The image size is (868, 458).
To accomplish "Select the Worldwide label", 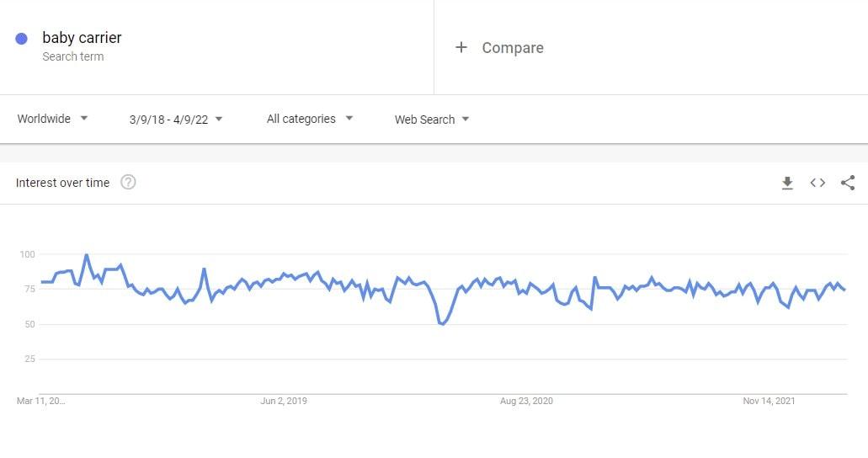I will coord(44,119).
